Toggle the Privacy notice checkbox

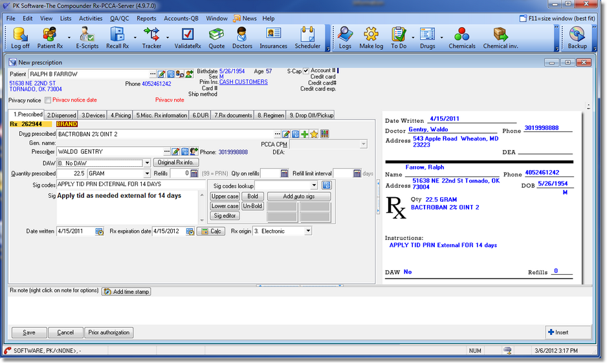click(47, 100)
